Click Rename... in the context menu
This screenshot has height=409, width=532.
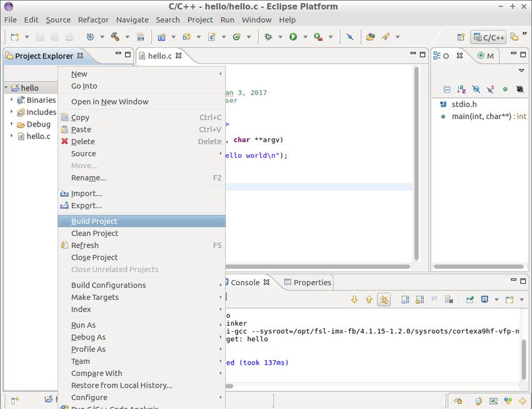[141, 177]
